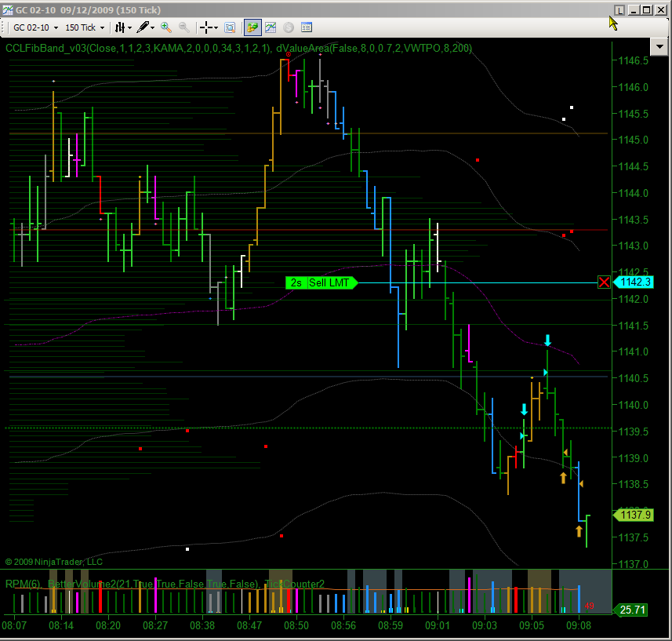Cancel the Sell LMT order with red X

pyautogui.click(x=604, y=282)
